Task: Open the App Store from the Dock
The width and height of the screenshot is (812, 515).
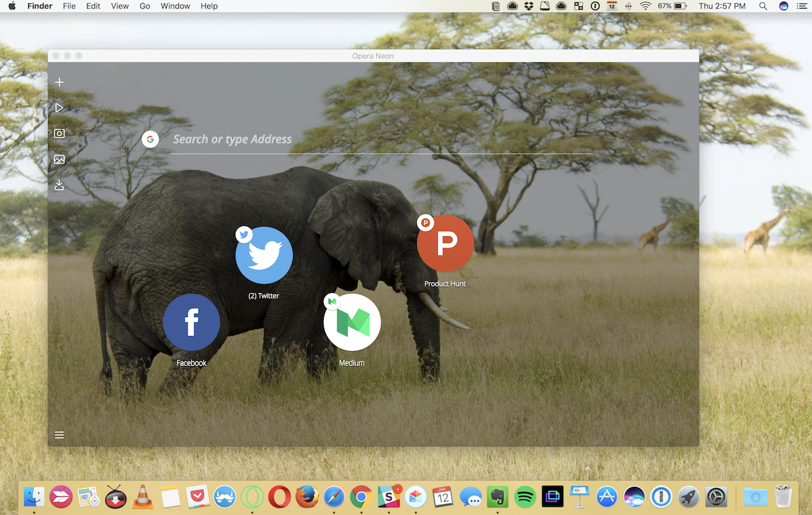Action: [x=607, y=497]
